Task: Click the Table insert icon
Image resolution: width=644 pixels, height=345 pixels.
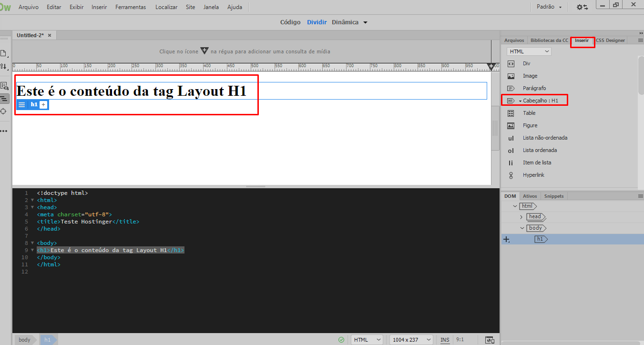Action: point(511,113)
